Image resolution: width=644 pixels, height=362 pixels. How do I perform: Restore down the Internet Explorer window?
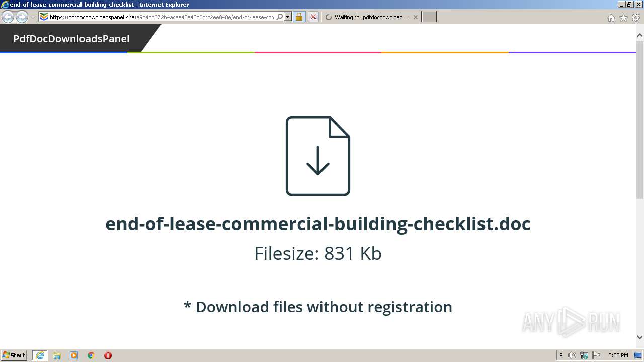tap(629, 4)
